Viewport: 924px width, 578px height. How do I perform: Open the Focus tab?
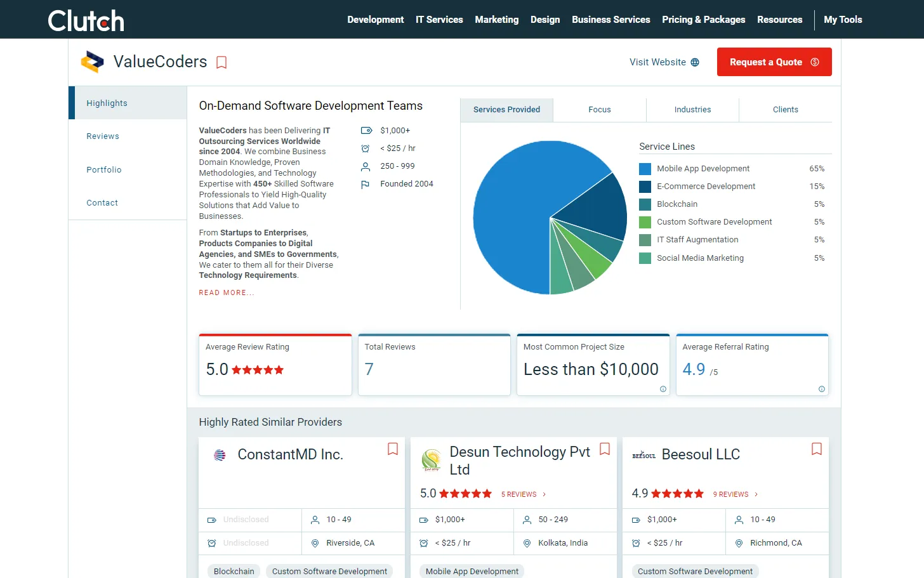600,110
